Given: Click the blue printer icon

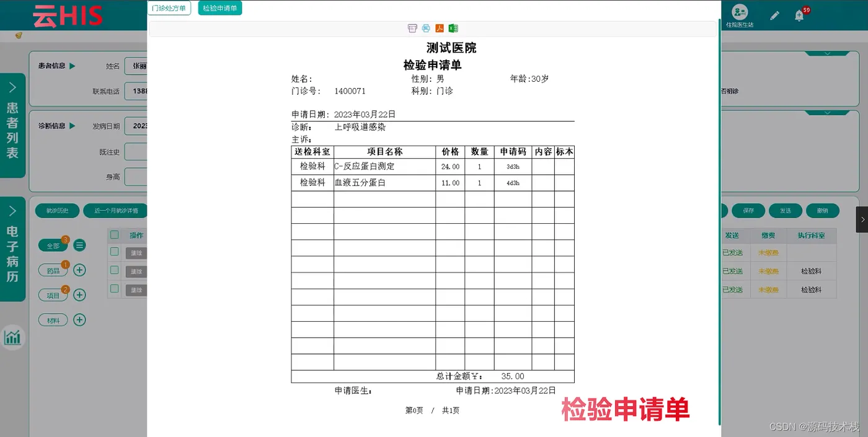Looking at the screenshot, I should point(426,29).
